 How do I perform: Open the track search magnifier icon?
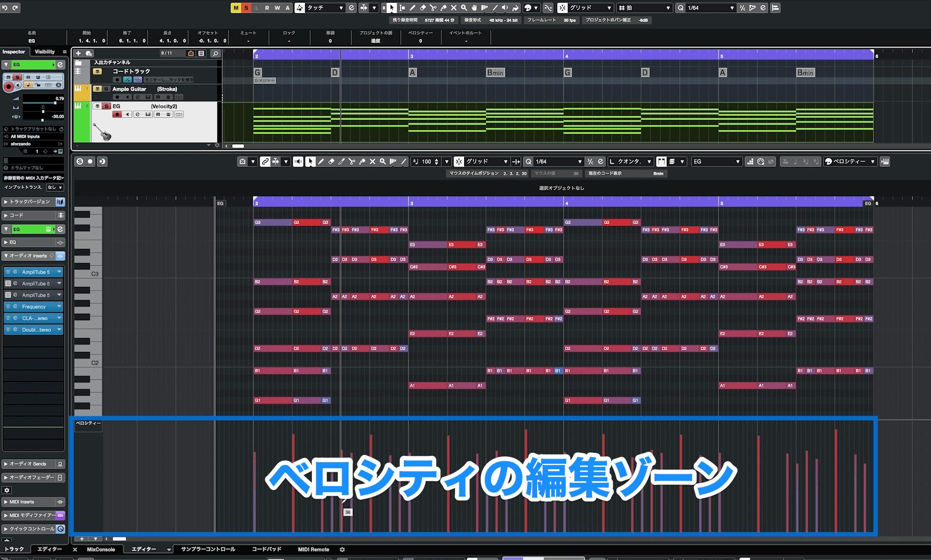(x=215, y=53)
